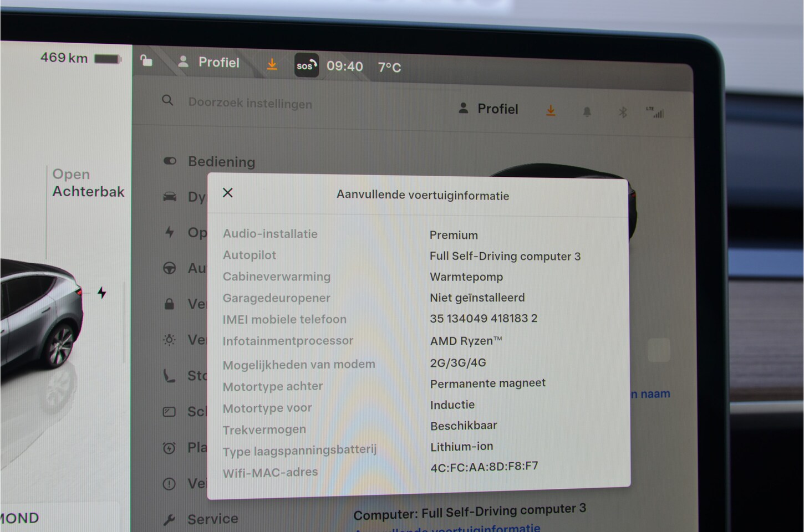Expand the Profiel selector in settings header
Screen dimensions: 804x532
[488, 109]
